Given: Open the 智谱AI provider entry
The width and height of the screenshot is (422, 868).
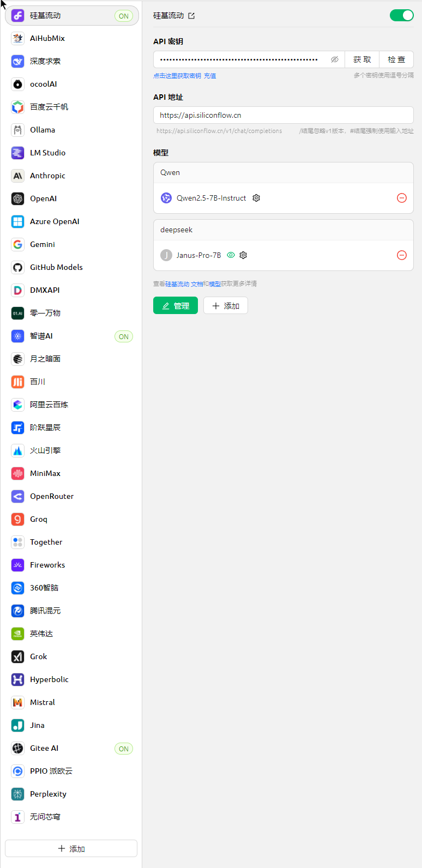Looking at the screenshot, I should point(72,336).
